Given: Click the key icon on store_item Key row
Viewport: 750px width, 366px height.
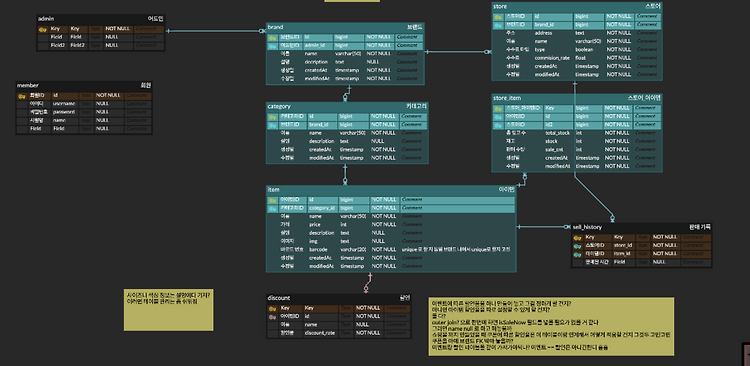Looking at the screenshot, I should tap(498, 109).
